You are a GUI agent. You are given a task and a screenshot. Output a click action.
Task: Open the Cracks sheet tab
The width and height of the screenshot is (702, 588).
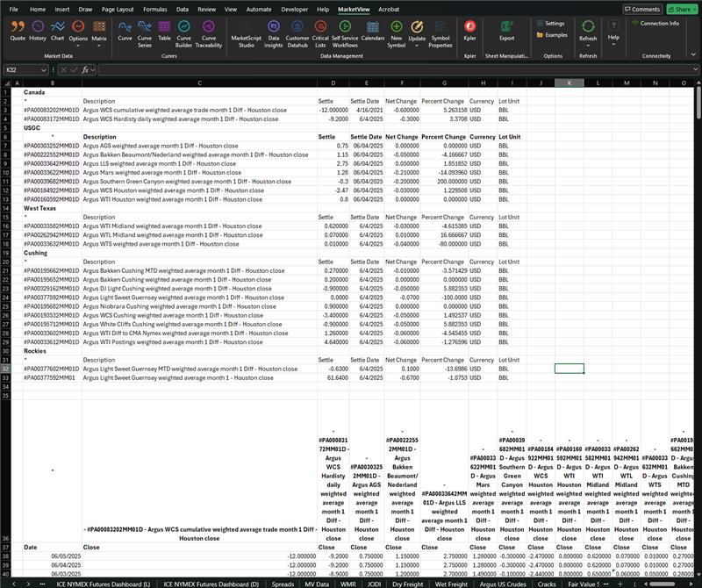tap(547, 584)
